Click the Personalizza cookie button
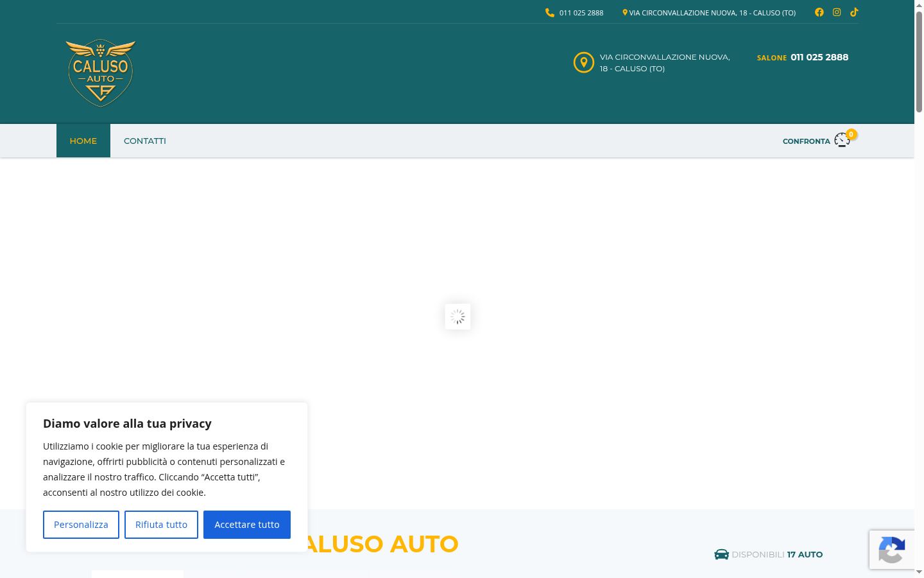Image resolution: width=924 pixels, height=578 pixels. pos(81,525)
